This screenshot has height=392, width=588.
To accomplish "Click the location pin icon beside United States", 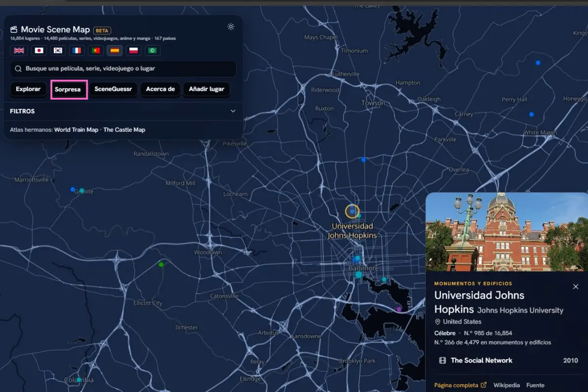I will click(438, 322).
